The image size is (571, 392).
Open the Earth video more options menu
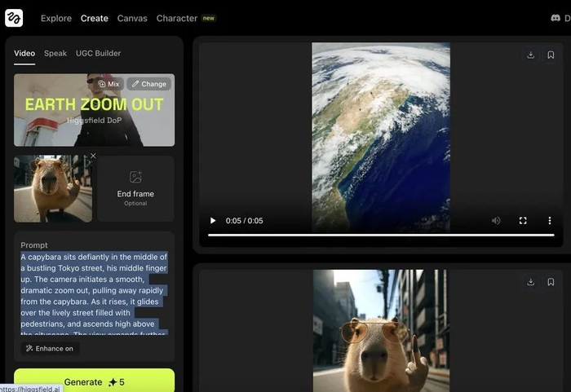(550, 221)
